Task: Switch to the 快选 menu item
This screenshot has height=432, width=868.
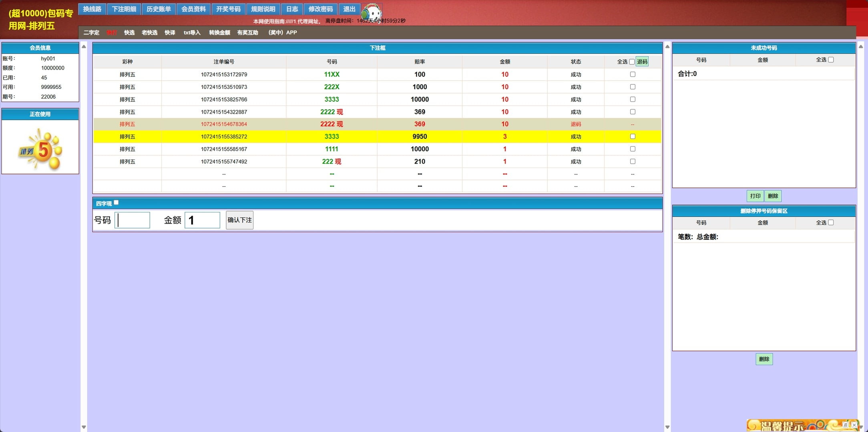Action: click(x=129, y=32)
